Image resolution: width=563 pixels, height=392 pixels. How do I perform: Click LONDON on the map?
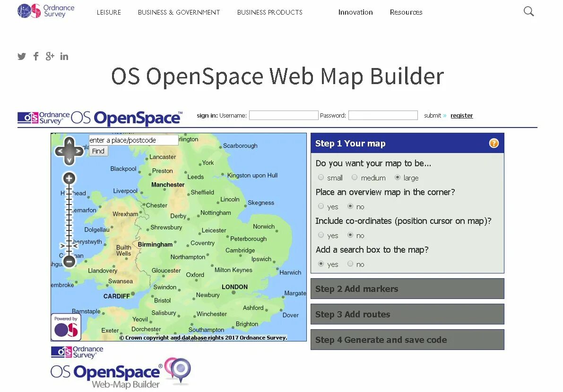coord(234,287)
